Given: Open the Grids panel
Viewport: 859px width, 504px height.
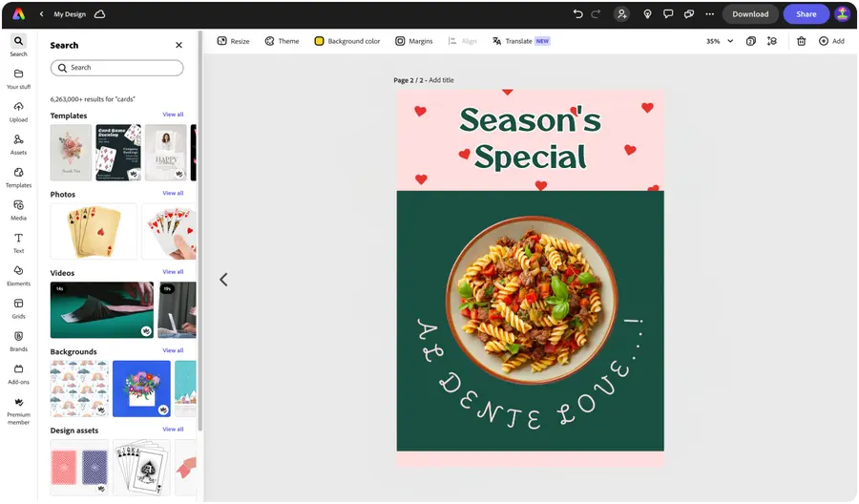Looking at the screenshot, I should 19,309.
